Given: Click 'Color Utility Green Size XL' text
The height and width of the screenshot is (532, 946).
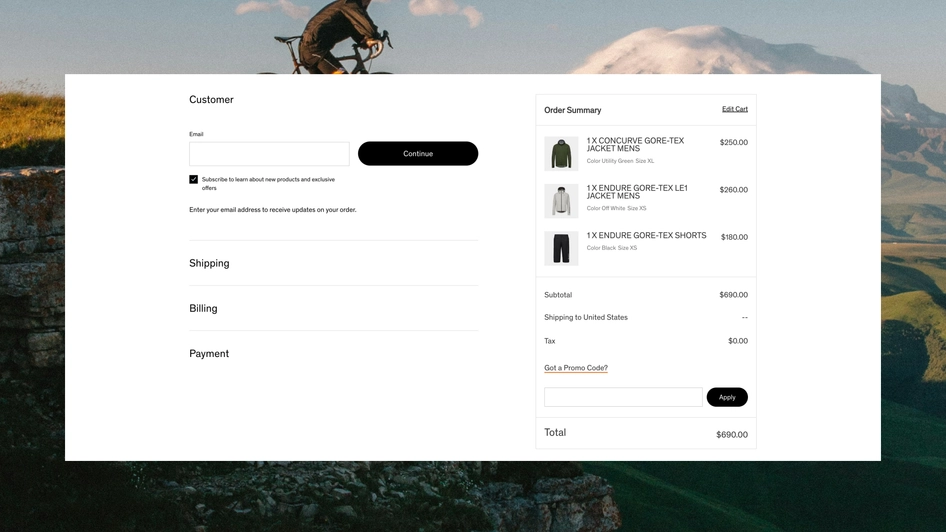Looking at the screenshot, I should point(620,161).
